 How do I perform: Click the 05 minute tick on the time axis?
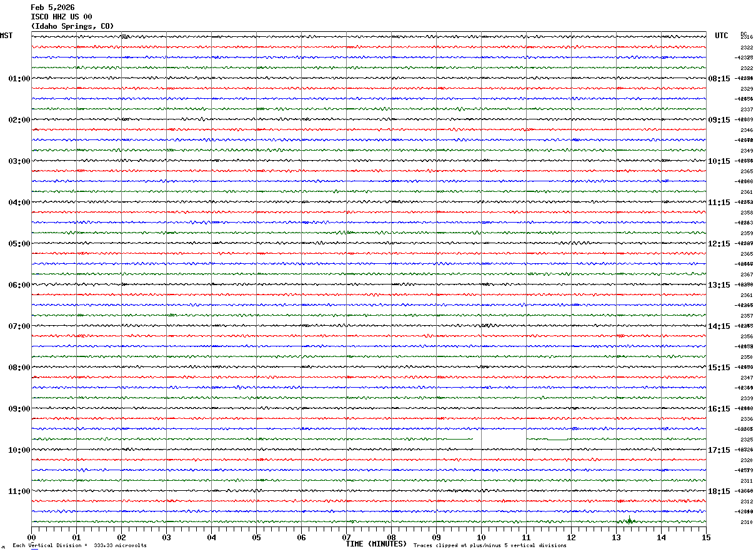coord(256,537)
